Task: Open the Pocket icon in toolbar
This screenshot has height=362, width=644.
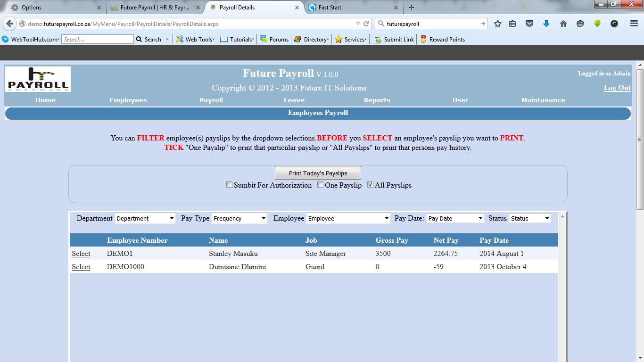Action: coord(529,24)
